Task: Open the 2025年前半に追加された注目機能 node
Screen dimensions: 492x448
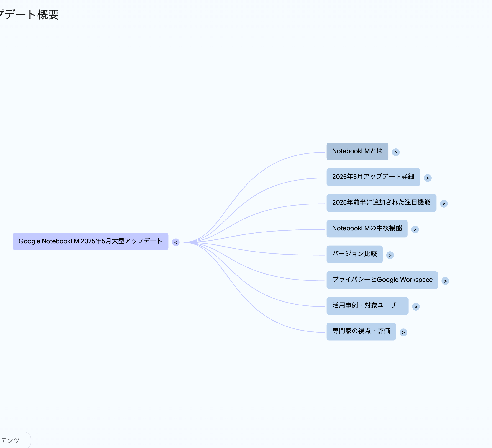Action: coord(381,203)
